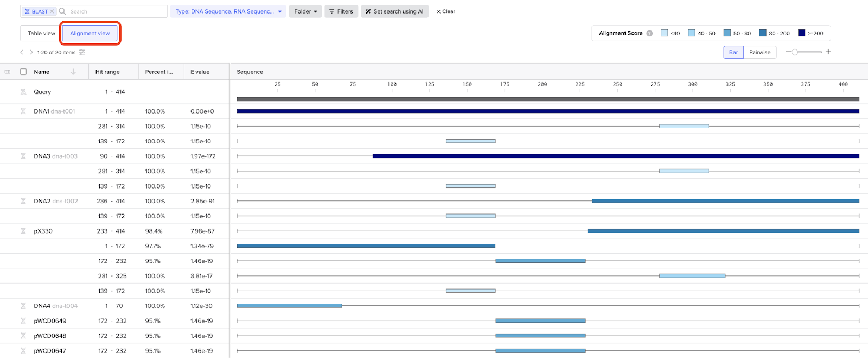Expand the Folder dropdown
The width and height of the screenshot is (868, 358).
pos(305,11)
